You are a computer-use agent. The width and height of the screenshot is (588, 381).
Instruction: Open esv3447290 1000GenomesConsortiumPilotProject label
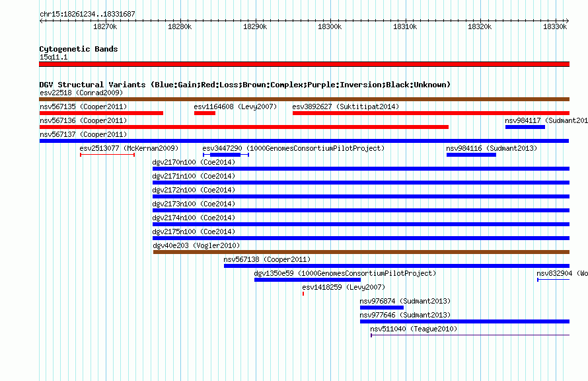[x=293, y=148]
